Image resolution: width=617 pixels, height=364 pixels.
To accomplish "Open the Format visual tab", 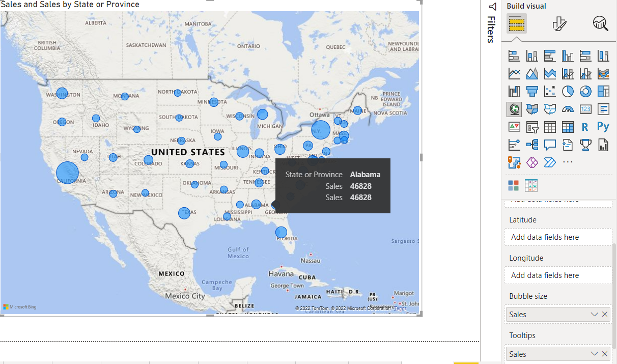I will [x=559, y=23].
